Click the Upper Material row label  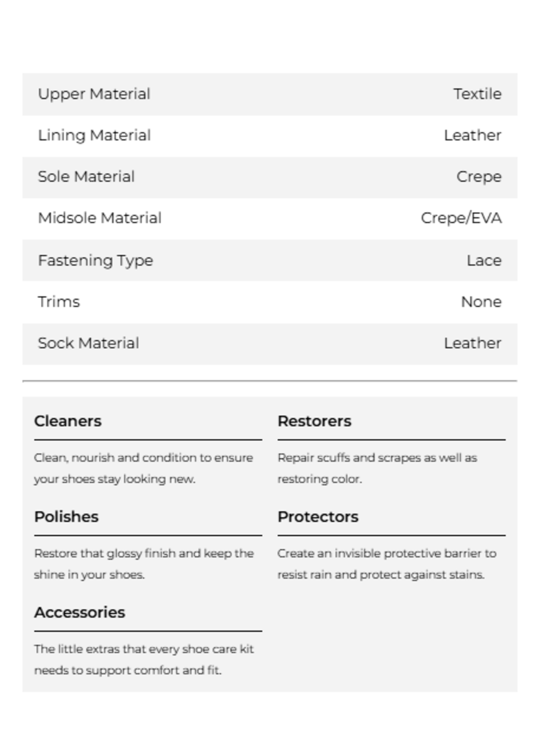click(94, 94)
